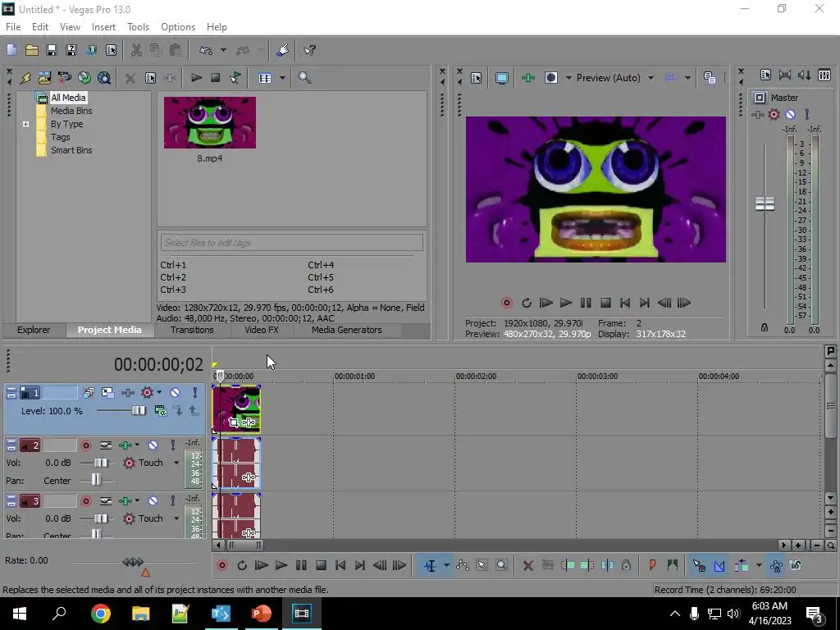Arm audio track 2 for record
This screenshot has width=840, height=630.
(x=85, y=445)
